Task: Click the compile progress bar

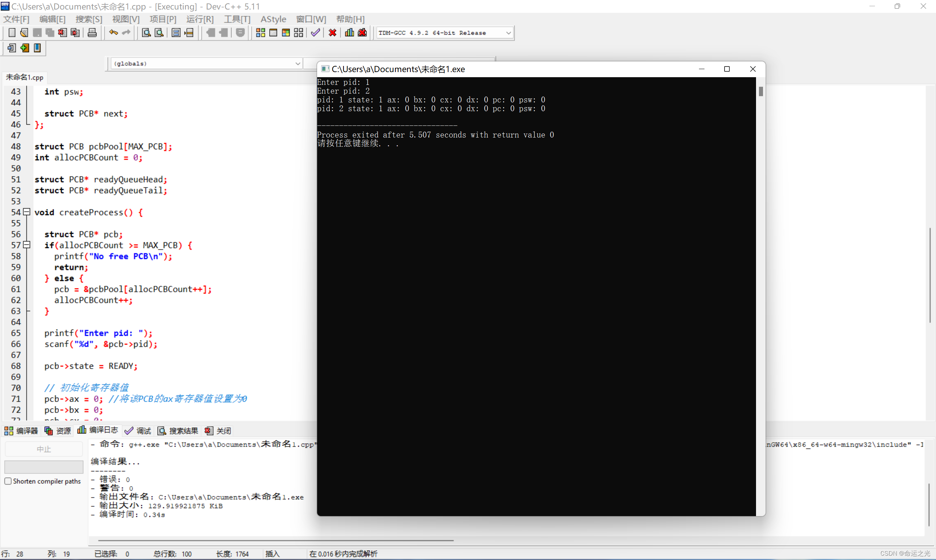Action: [x=44, y=467]
